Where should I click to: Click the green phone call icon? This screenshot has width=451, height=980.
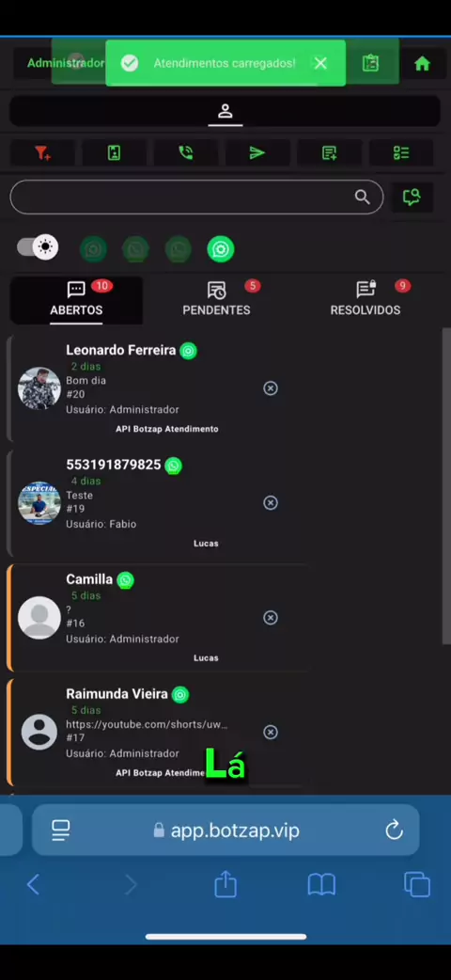pos(185,153)
